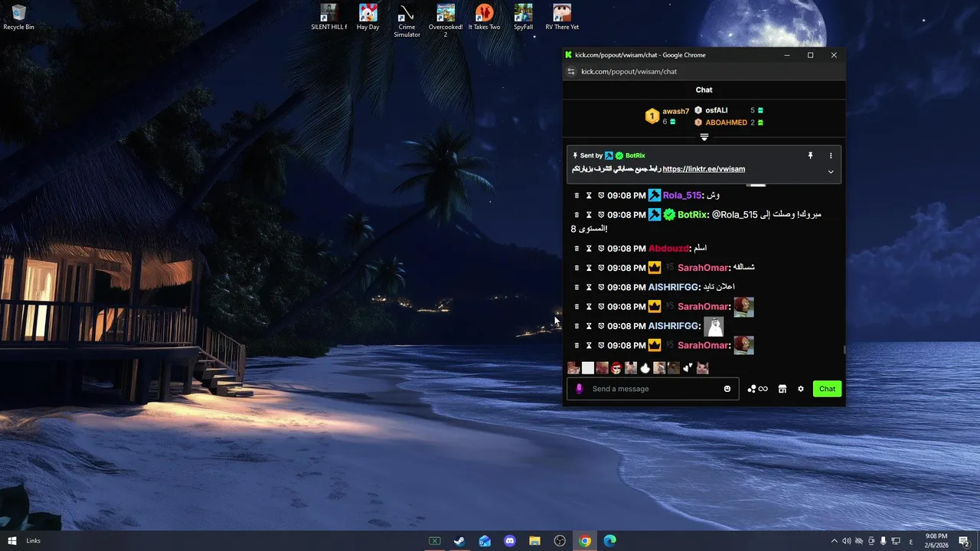Focus the 'Send a message' field
Viewport: 980px width, 551px height.
pos(655,389)
